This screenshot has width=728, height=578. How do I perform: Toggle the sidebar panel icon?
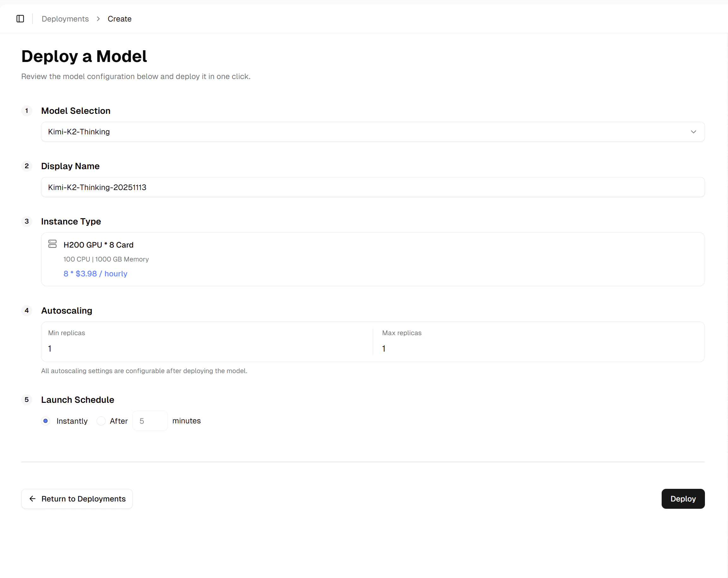coord(20,19)
